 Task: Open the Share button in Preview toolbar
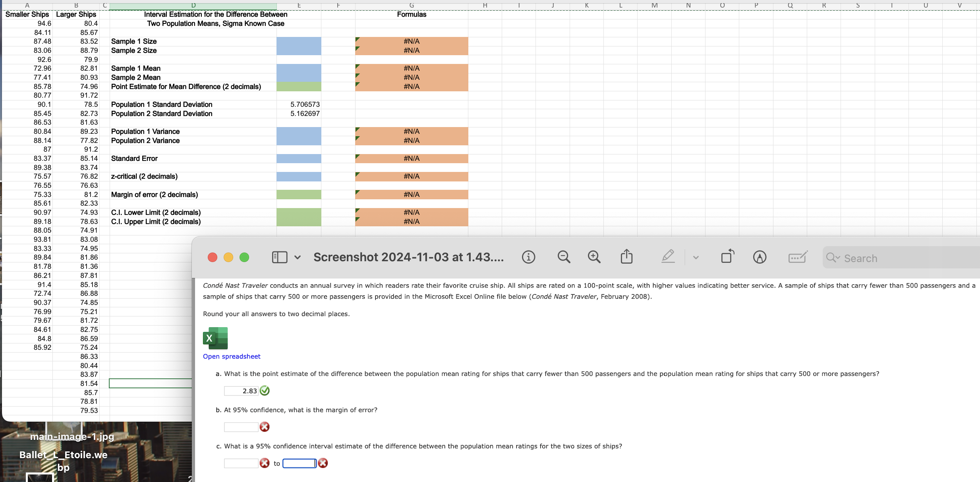(626, 256)
